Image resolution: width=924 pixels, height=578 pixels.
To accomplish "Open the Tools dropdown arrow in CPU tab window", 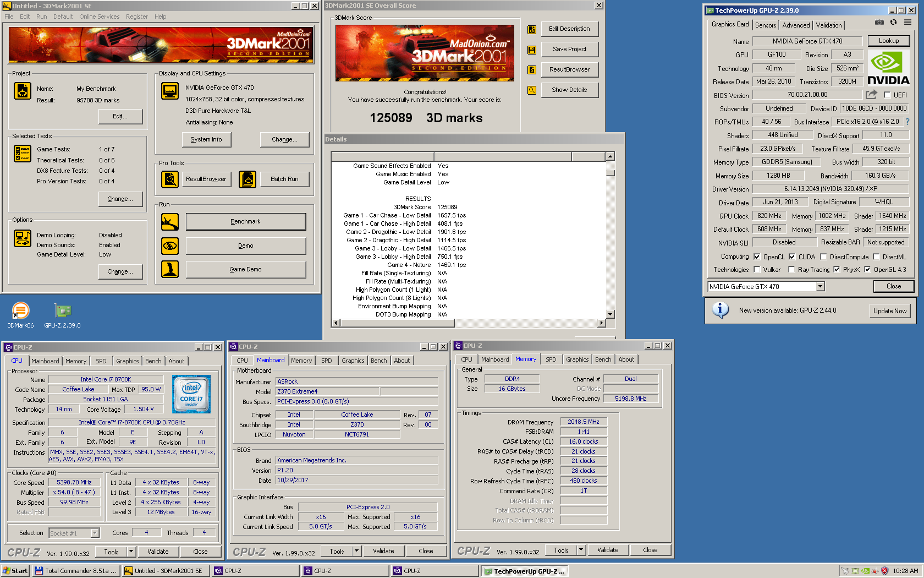I will click(131, 552).
